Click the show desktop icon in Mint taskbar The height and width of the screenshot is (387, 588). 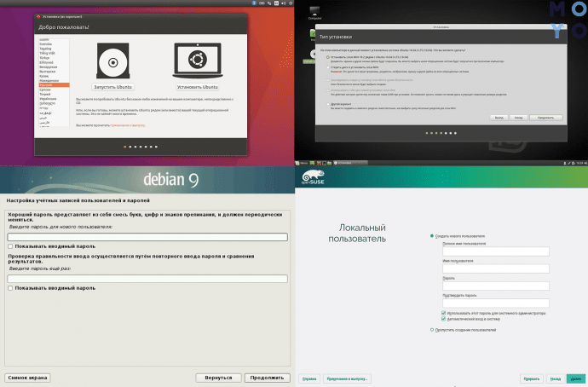(312, 163)
